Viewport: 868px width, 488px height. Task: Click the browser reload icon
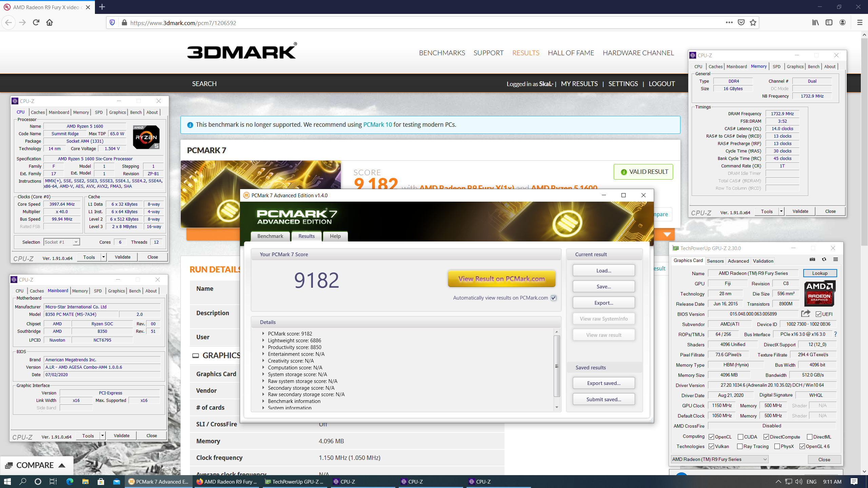click(x=36, y=23)
